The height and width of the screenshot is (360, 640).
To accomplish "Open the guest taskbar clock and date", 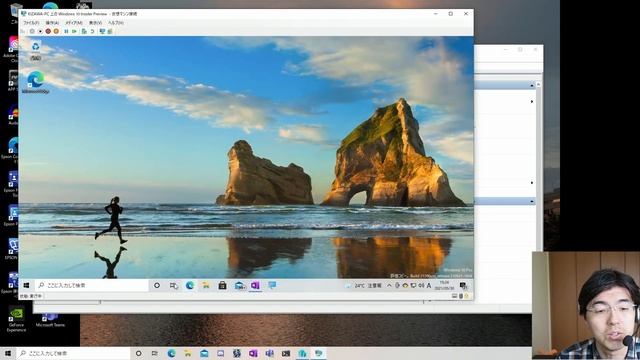I will click(x=444, y=285).
